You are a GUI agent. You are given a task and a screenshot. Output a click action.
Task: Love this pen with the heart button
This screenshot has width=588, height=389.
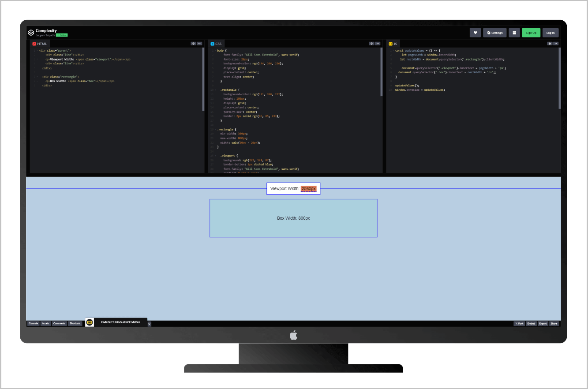[475, 33]
